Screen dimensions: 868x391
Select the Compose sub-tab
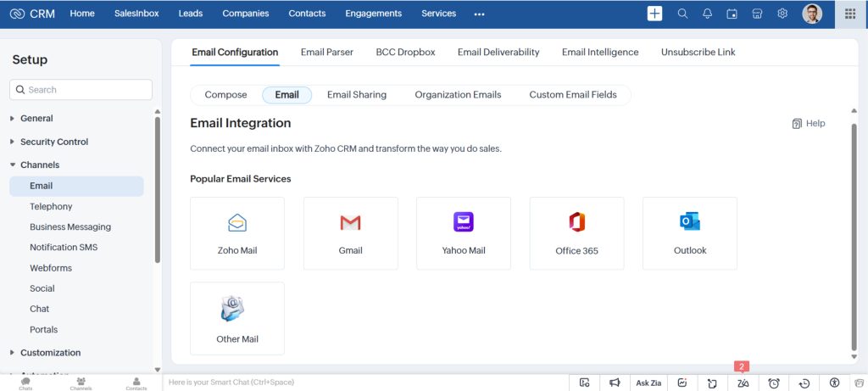click(x=225, y=95)
